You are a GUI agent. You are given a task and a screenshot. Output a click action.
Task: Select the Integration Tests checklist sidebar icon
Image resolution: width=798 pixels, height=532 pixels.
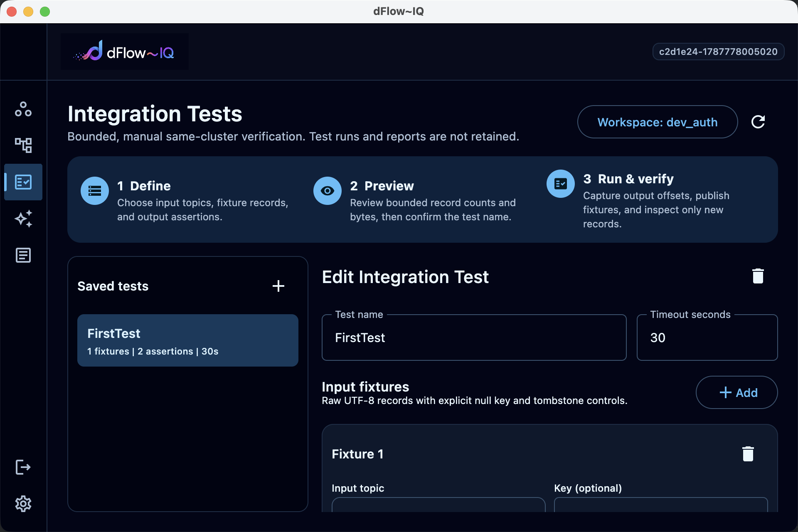23,182
